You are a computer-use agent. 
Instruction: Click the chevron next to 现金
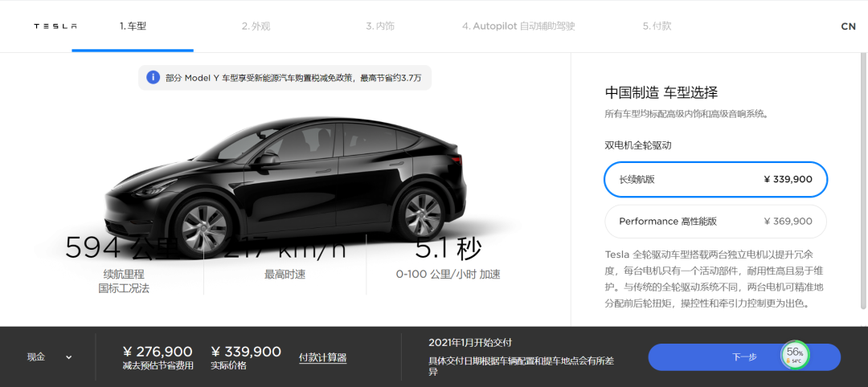tap(68, 357)
